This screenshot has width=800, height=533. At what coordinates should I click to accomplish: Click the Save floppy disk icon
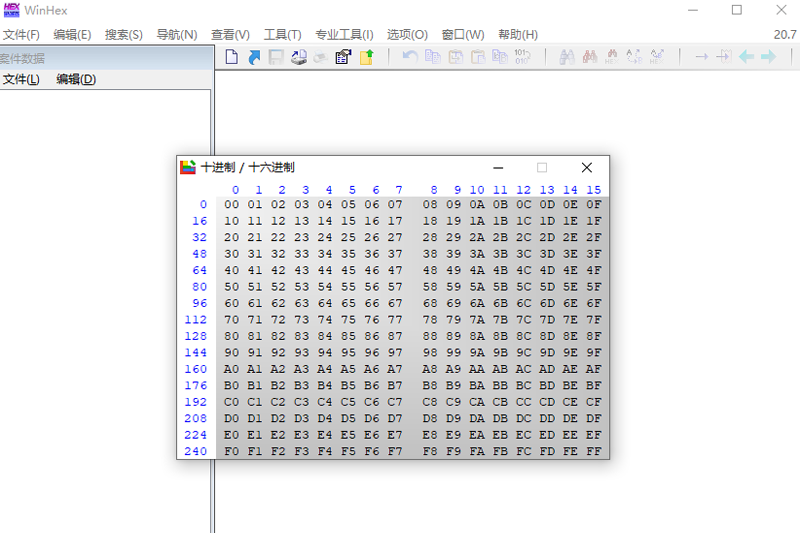(x=276, y=57)
